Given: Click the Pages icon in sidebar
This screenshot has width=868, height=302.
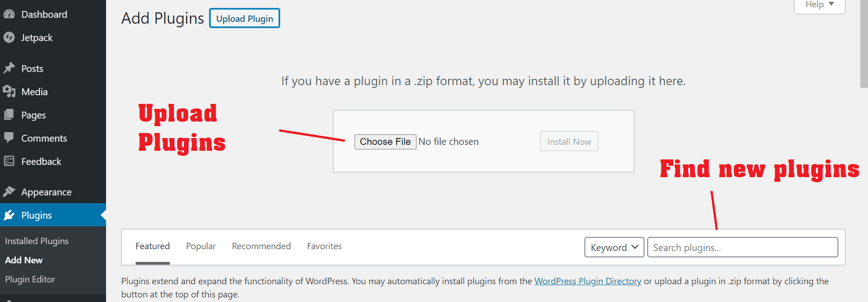Looking at the screenshot, I should (x=9, y=115).
